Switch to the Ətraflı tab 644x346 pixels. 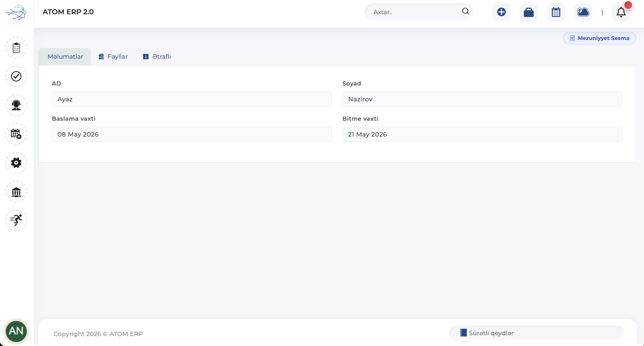point(157,56)
